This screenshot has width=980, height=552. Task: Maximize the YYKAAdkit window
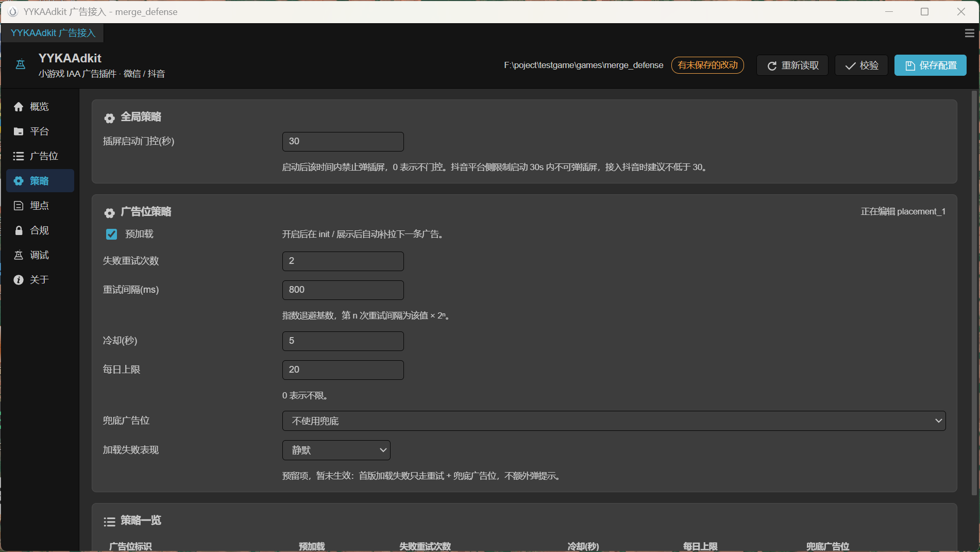[x=924, y=12]
